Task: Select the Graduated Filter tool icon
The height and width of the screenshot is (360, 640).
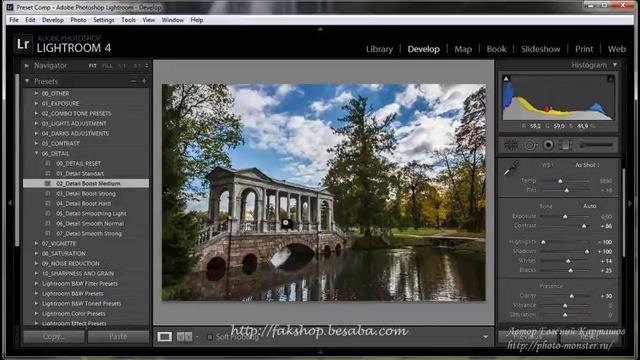Action: coord(565,144)
